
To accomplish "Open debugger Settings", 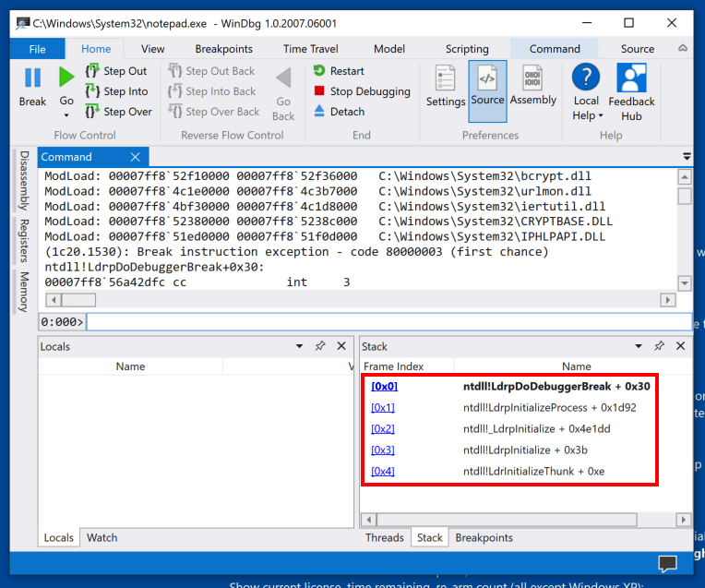I will pyautogui.click(x=445, y=87).
